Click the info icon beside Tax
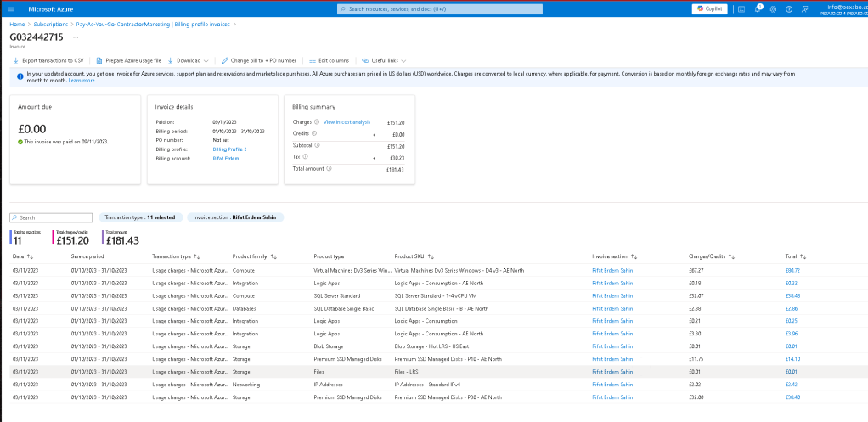Screen dimensions: 868x422 tap(306, 157)
